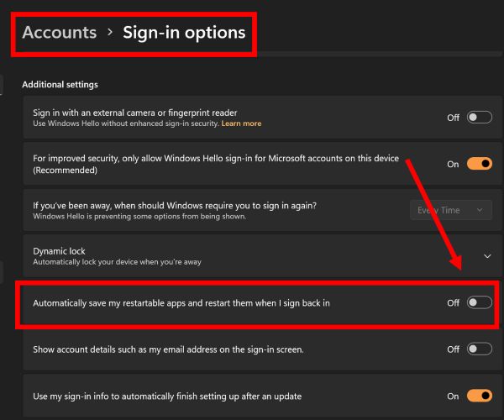Viewport: 504px width, 420px height.
Task: Open the Learn more link
Action: pyautogui.click(x=241, y=123)
